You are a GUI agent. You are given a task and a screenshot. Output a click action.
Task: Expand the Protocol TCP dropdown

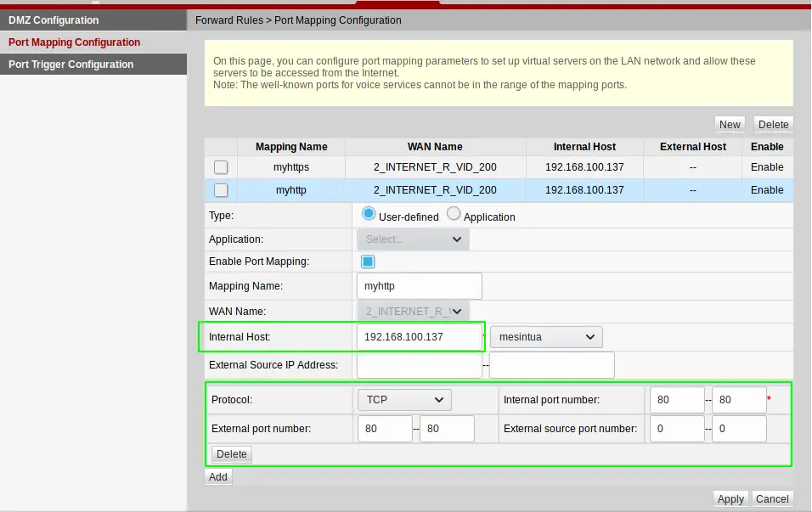click(403, 399)
